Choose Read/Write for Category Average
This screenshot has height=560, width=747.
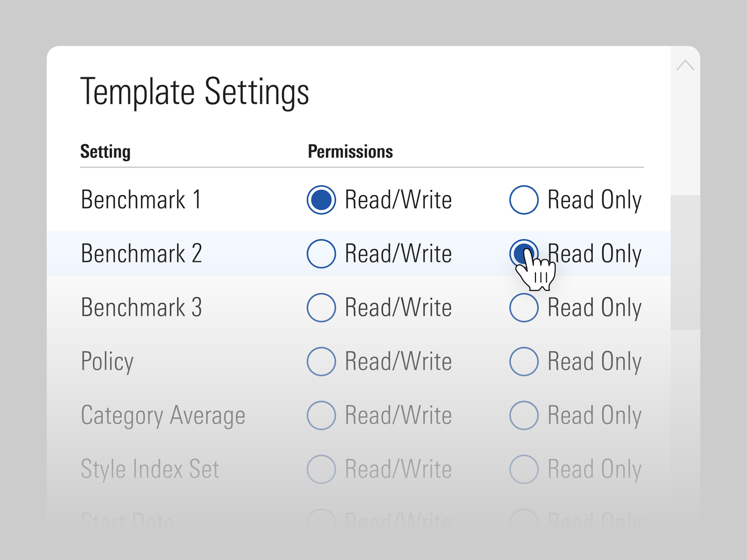(x=322, y=415)
